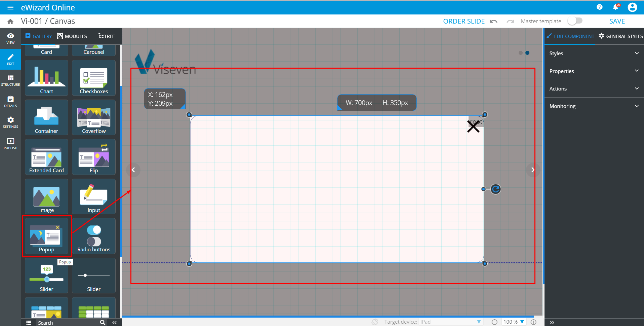Click the ORDER SLIDE link
The width and height of the screenshot is (644, 326).
tap(464, 21)
